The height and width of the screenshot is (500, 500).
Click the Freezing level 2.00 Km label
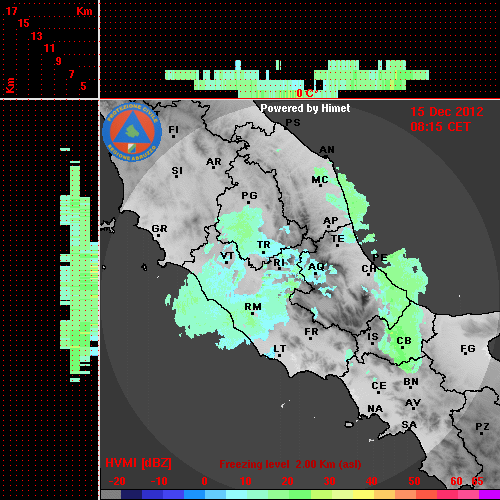pos(290,464)
